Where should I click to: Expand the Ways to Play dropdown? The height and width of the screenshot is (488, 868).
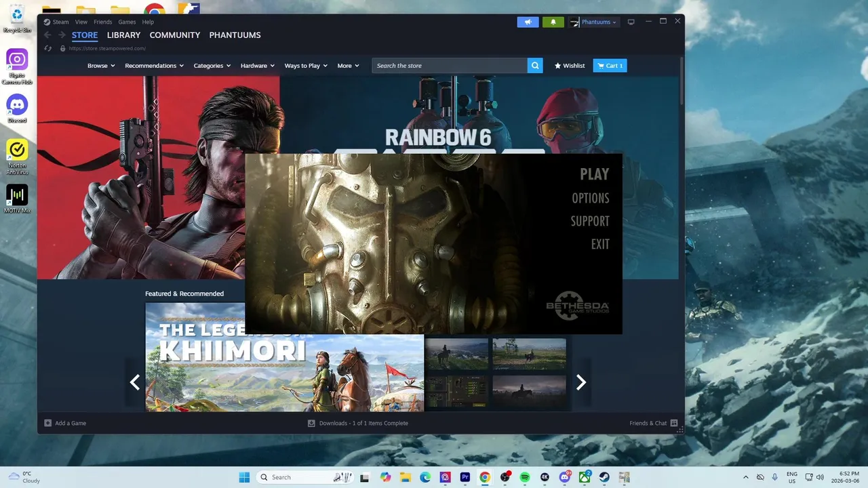[x=306, y=66]
